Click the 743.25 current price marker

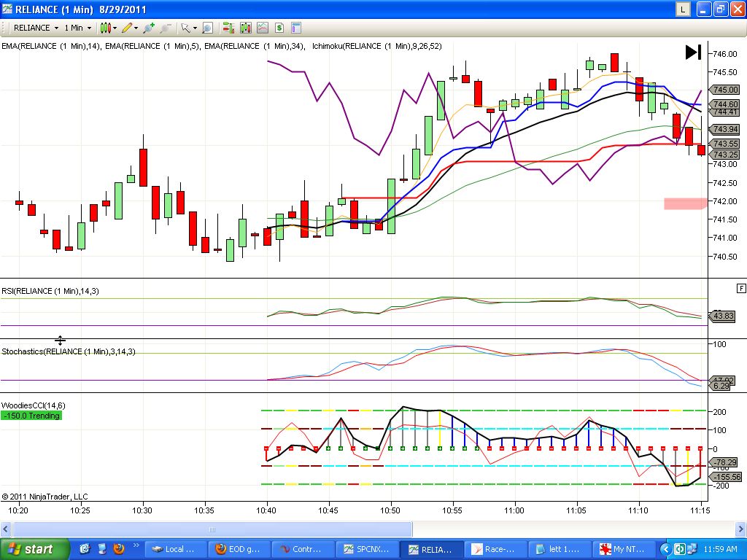coord(724,155)
